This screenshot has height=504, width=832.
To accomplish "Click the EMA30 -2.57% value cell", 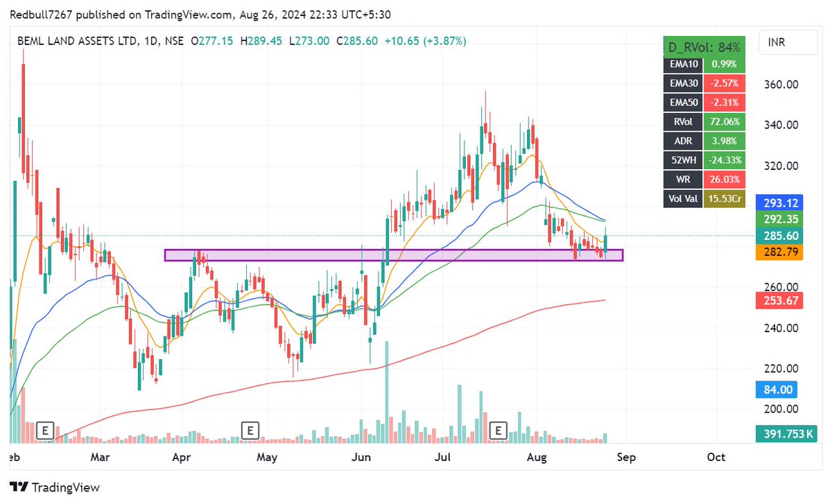I will [723, 83].
